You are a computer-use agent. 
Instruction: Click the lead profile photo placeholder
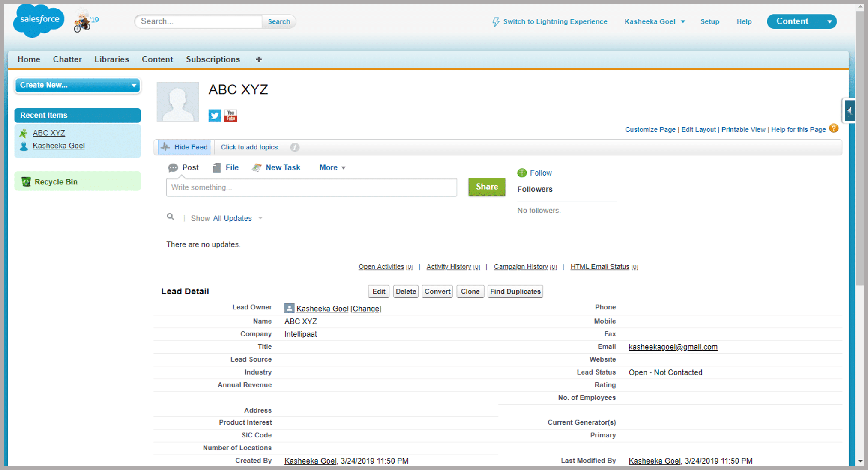pyautogui.click(x=178, y=102)
